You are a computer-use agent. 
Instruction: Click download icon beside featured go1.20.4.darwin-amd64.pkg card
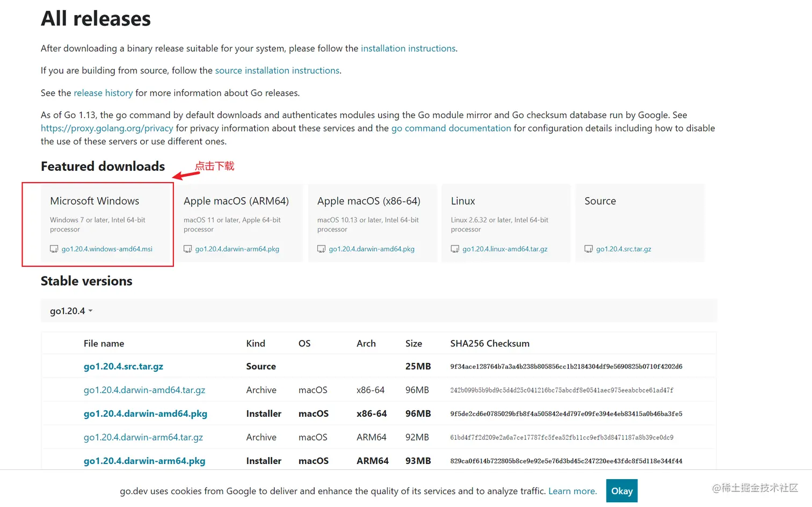point(322,249)
